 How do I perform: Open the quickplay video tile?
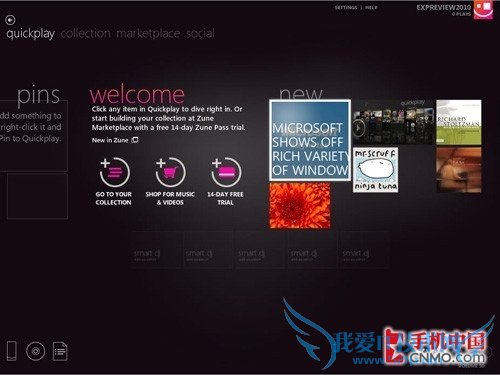(x=394, y=122)
